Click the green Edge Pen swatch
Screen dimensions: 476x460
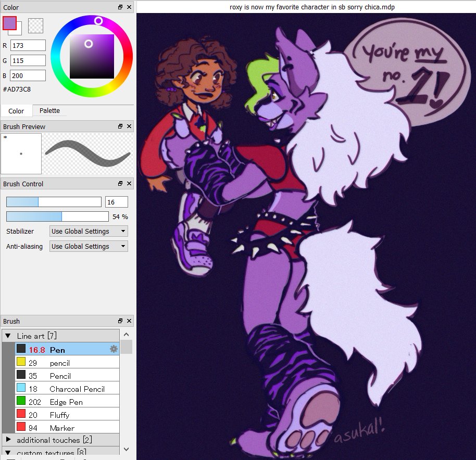[x=21, y=401]
